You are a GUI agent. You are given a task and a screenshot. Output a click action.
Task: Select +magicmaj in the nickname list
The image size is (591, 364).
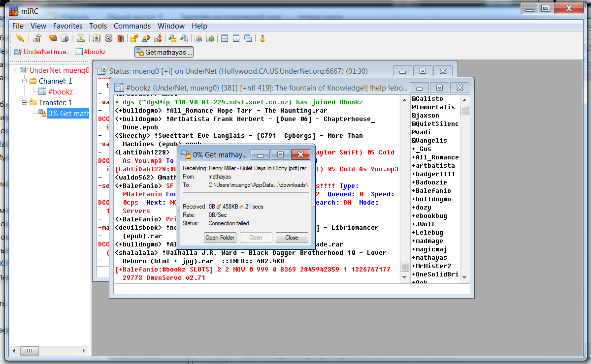[429, 249]
